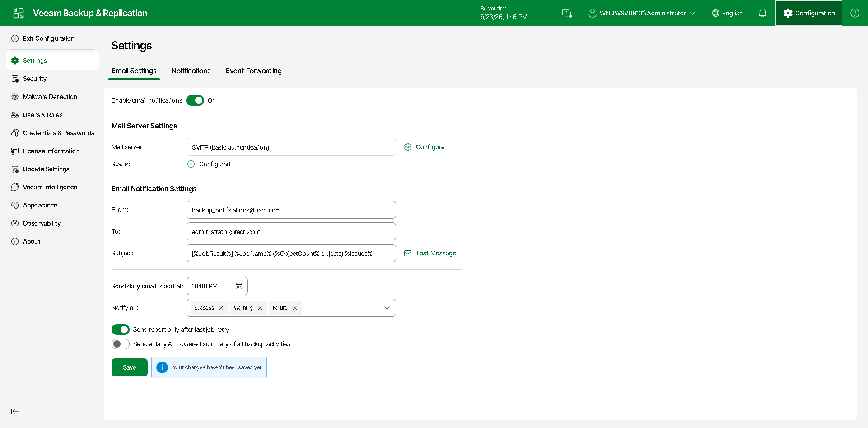Click the License Information icon
The image size is (868, 428).
tap(15, 151)
